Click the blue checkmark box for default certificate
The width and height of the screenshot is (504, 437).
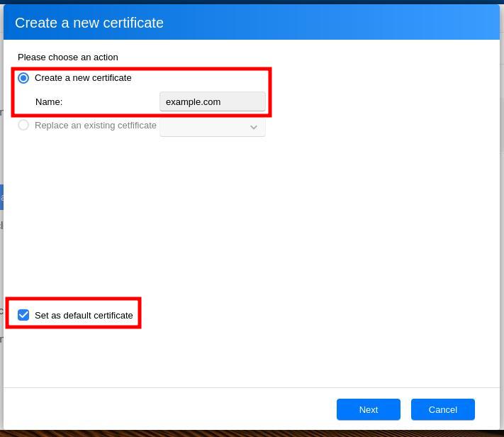[23, 315]
